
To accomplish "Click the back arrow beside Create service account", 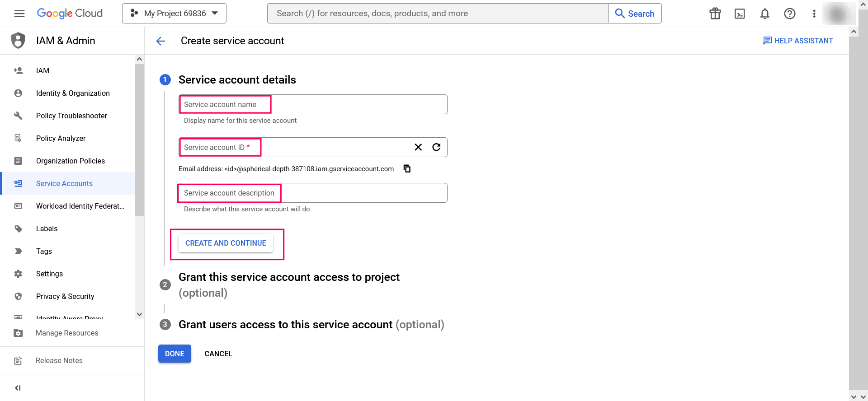I will [160, 41].
